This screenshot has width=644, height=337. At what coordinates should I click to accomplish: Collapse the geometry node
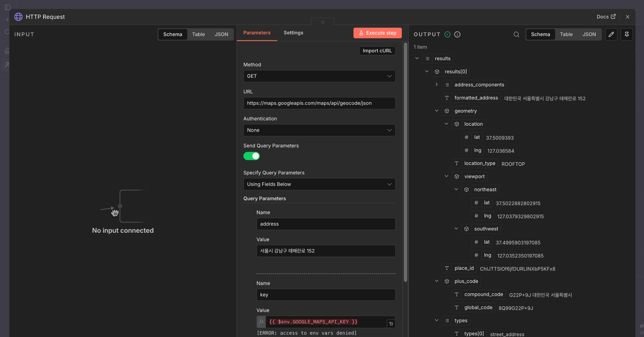pyautogui.click(x=437, y=111)
